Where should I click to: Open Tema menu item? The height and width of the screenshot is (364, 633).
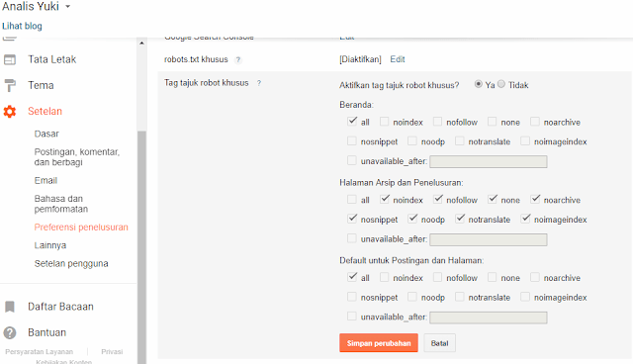[41, 85]
